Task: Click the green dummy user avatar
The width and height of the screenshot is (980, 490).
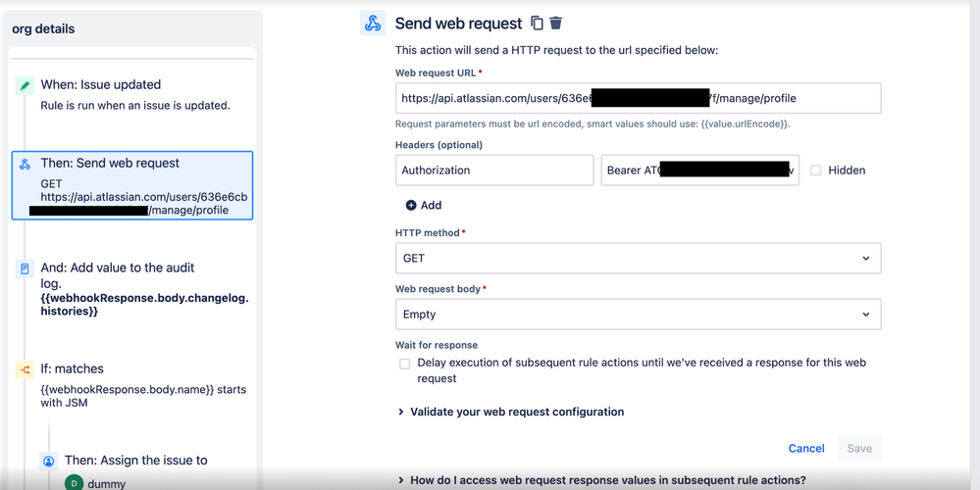Action: tap(74, 484)
